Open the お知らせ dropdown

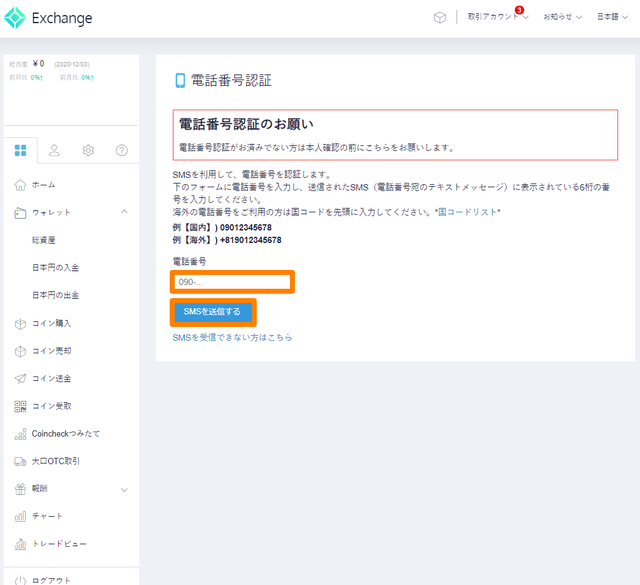coord(562,17)
